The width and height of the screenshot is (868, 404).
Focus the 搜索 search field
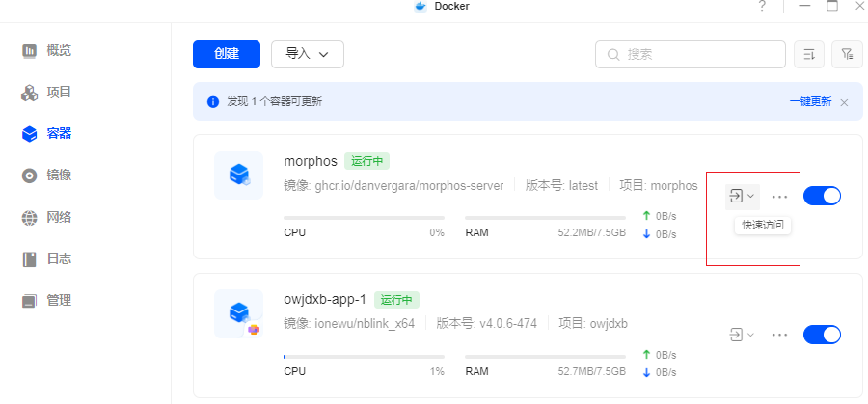click(691, 54)
